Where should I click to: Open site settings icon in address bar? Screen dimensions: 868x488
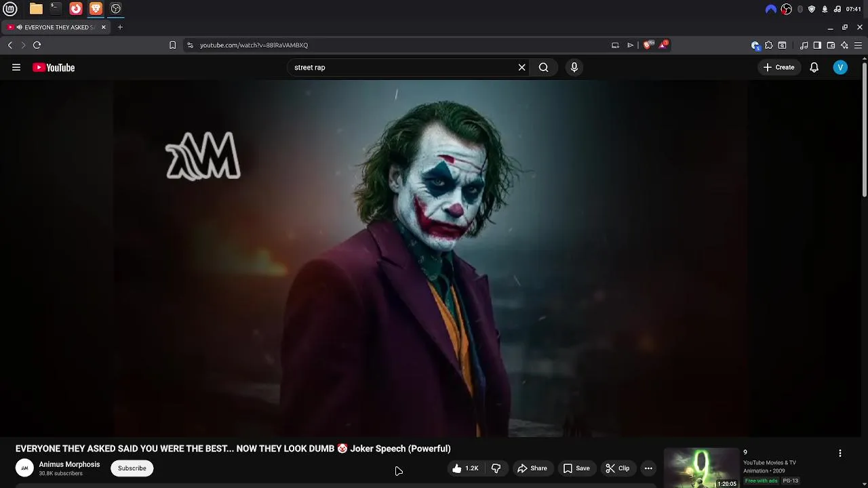coord(190,45)
